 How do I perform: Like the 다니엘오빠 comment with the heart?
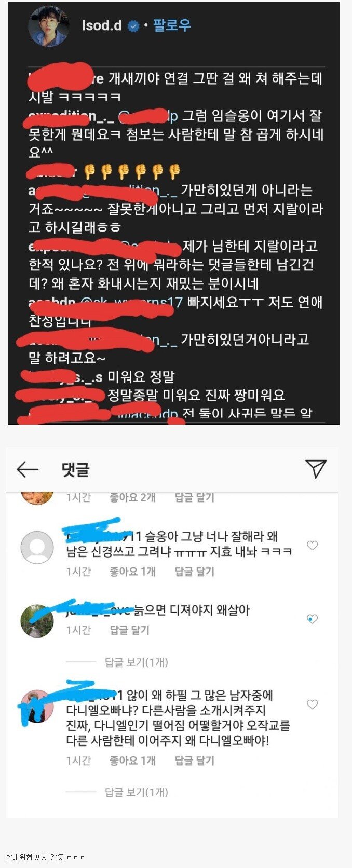pyautogui.click(x=312, y=704)
